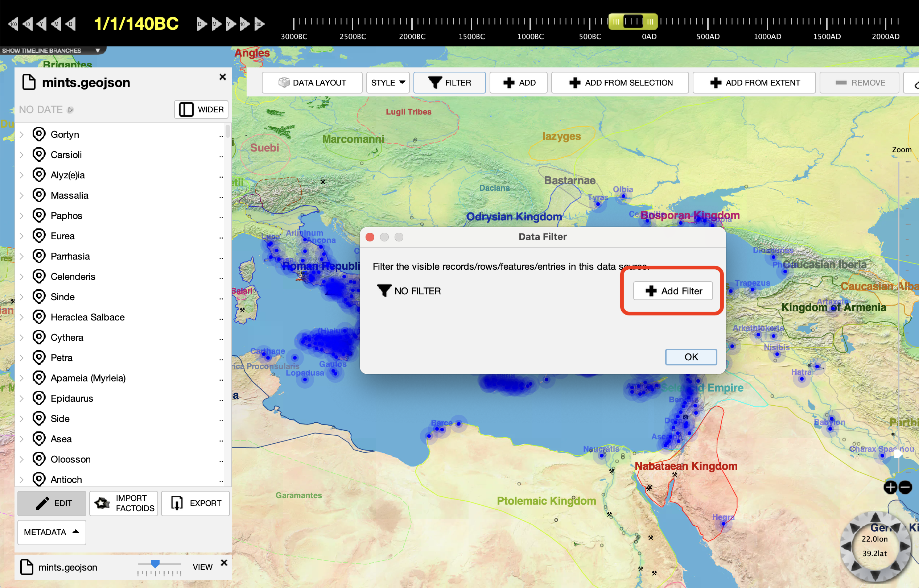This screenshot has height=588, width=919.
Task: Click Add From Selection in toolbar
Action: point(619,83)
